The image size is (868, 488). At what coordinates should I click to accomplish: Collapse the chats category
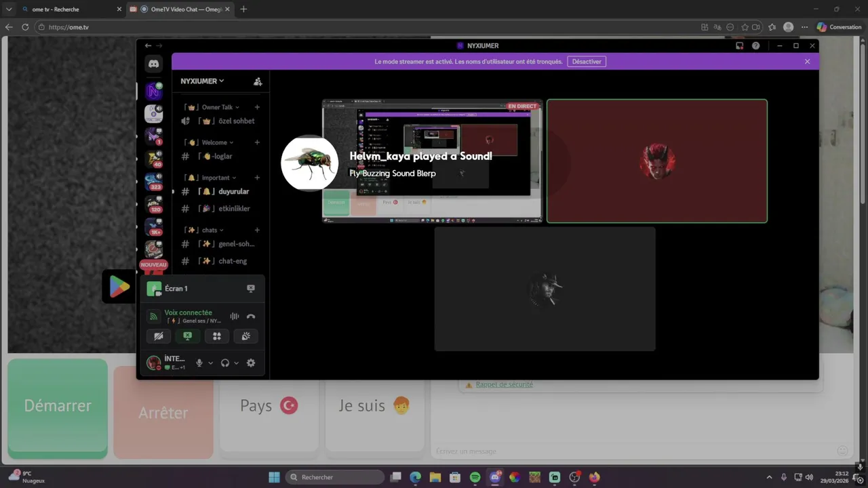pyautogui.click(x=203, y=230)
